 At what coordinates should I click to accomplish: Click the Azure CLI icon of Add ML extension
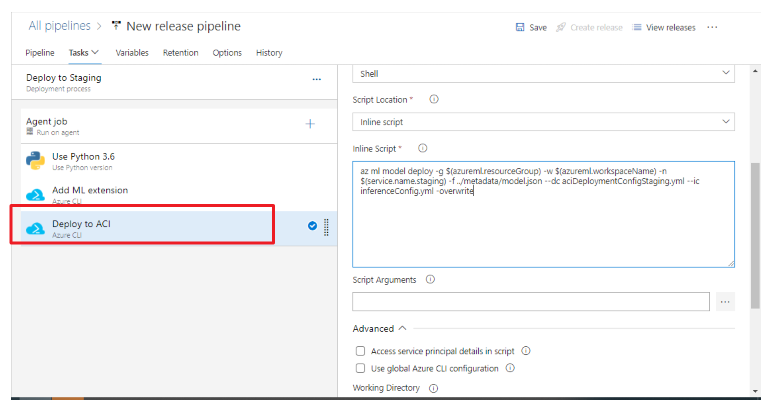tap(36, 195)
